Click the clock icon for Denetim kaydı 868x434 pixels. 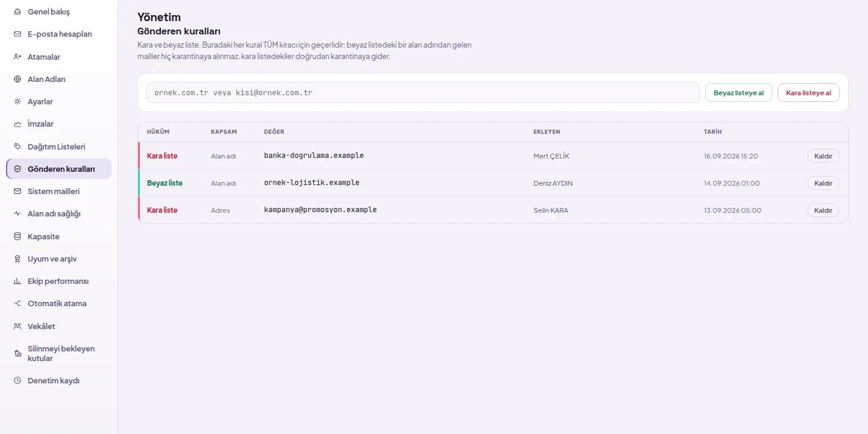tap(17, 381)
